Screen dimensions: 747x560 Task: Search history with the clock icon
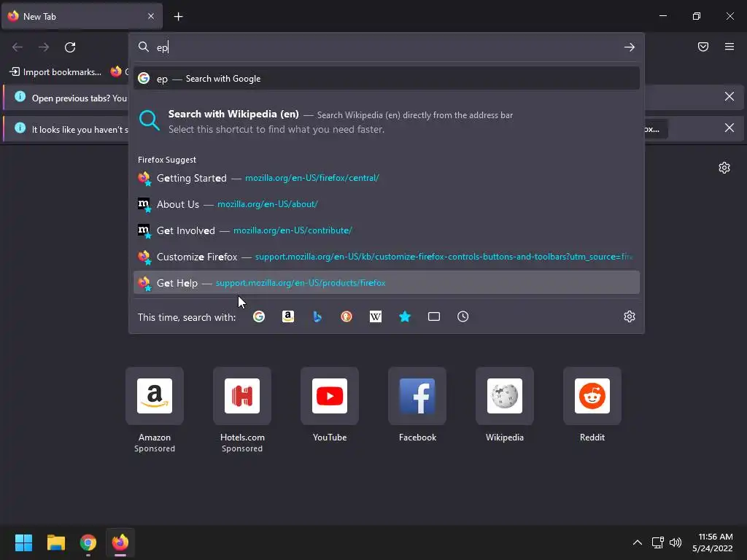(x=463, y=316)
